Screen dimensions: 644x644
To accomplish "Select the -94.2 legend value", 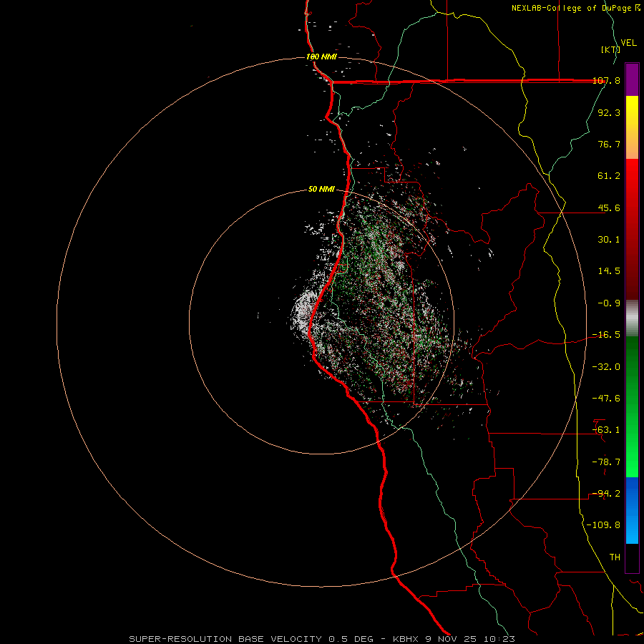I will [x=606, y=494].
